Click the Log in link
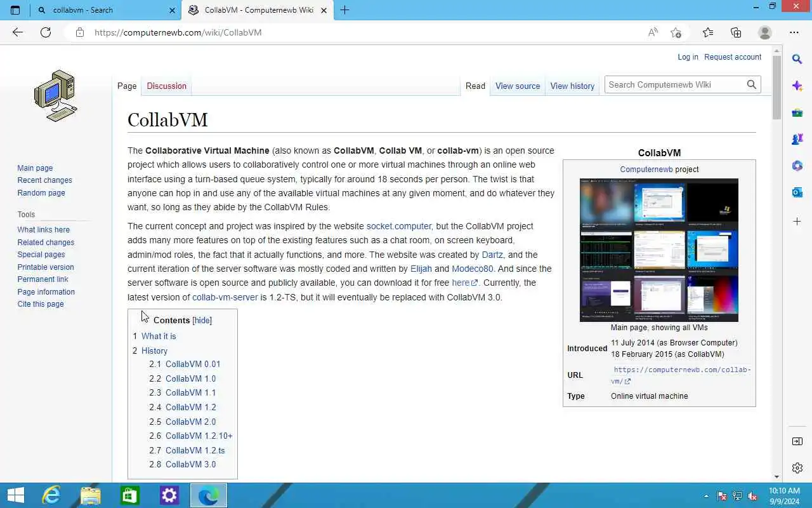 coord(688,57)
